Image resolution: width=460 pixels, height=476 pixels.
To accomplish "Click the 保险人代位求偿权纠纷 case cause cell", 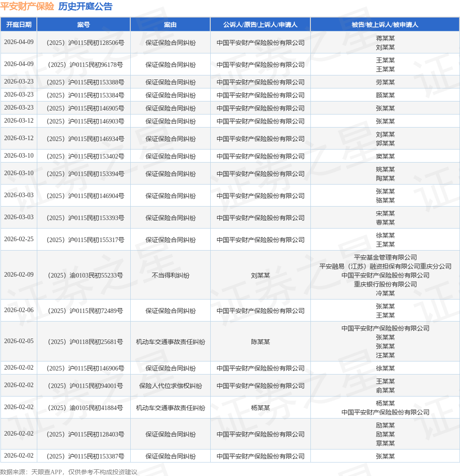I will [170, 386].
